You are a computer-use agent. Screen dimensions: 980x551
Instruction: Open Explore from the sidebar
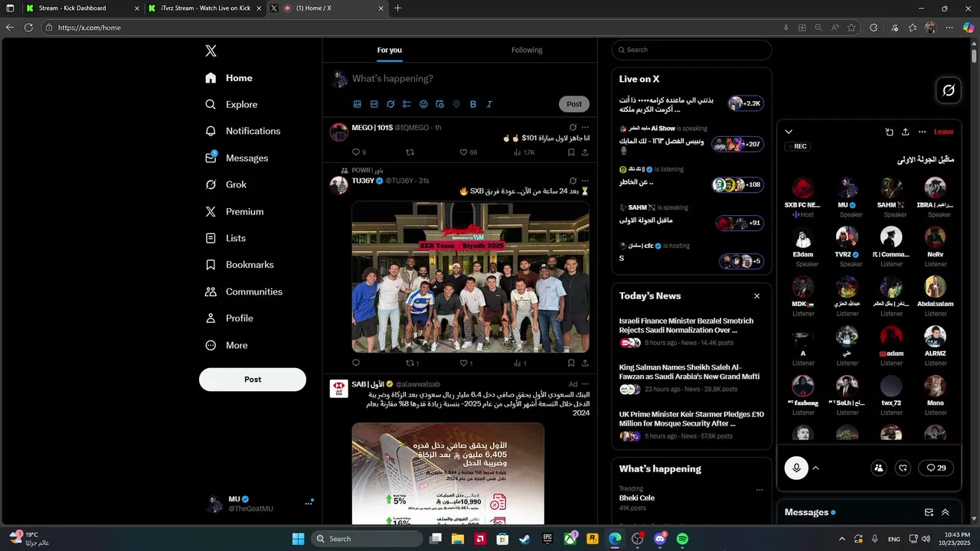(232, 105)
